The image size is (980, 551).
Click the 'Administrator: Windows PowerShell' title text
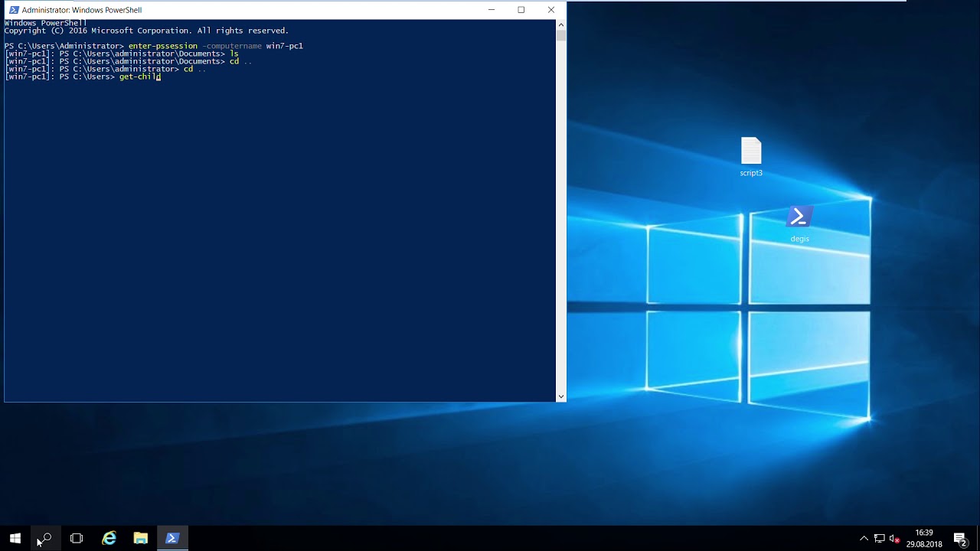[x=82, y=10]
